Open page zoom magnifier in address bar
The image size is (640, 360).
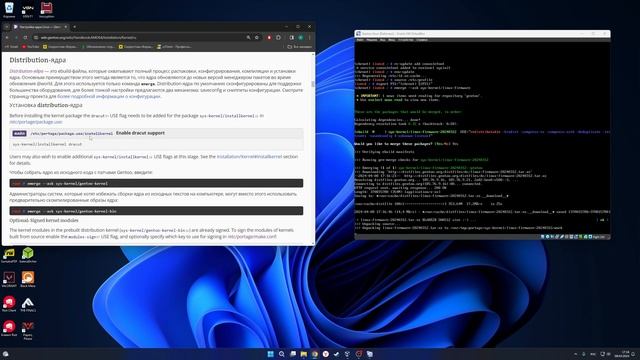[248, 38]
